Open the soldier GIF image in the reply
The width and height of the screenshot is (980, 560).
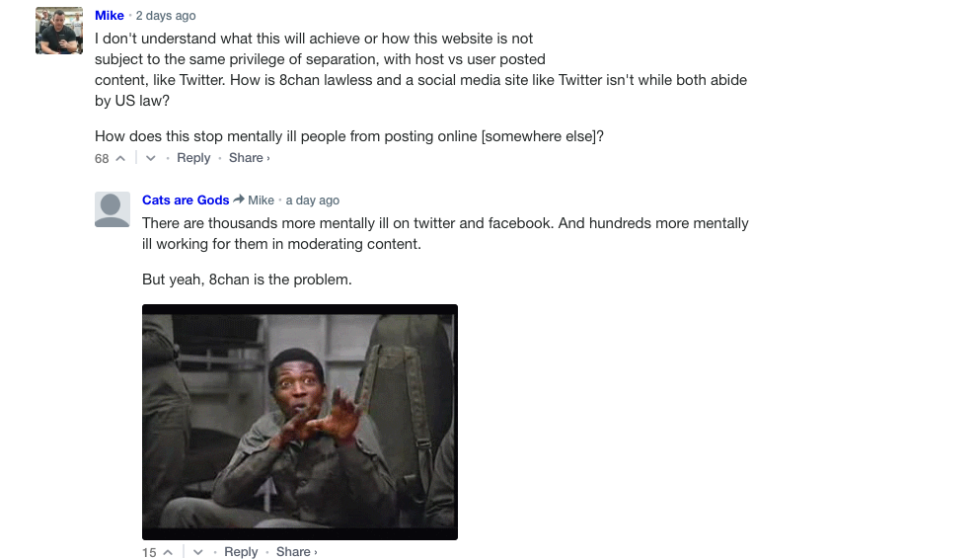coord(300,423)
